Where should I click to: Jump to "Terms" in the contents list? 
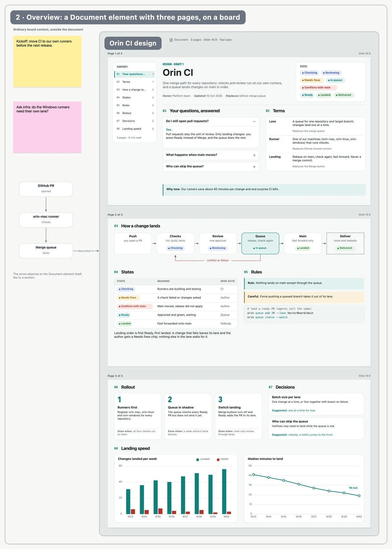(x=135, y=82)
